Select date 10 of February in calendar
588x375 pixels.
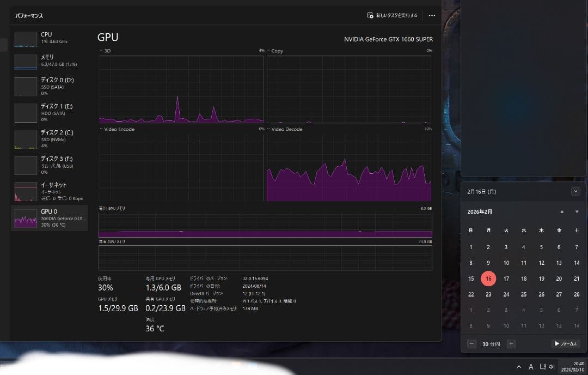point(506,263)
